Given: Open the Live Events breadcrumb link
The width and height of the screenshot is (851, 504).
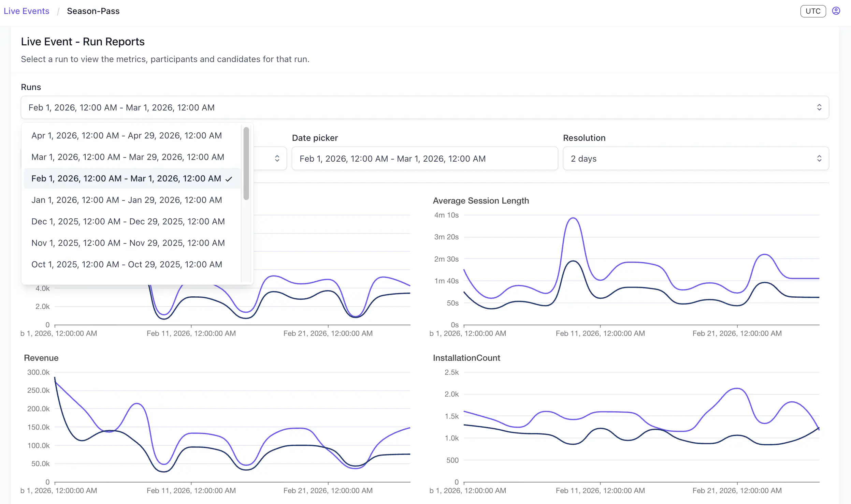Looking at the screenshot, I should [26, 11].
